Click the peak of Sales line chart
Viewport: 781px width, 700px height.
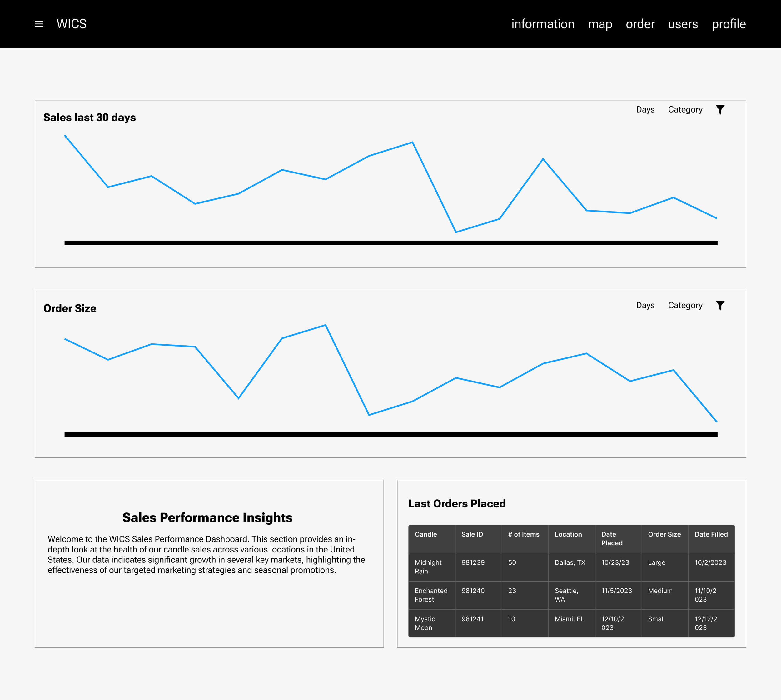(x=412, y=143)
